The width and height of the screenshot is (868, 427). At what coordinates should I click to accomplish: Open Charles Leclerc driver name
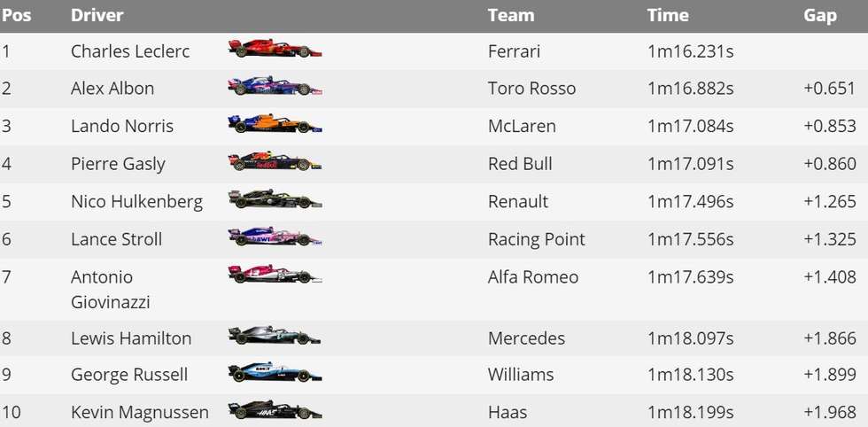click(x=130, y=51)
